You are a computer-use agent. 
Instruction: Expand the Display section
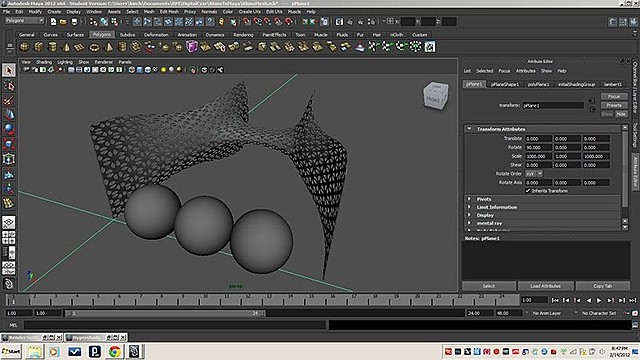tap(469, 215)
